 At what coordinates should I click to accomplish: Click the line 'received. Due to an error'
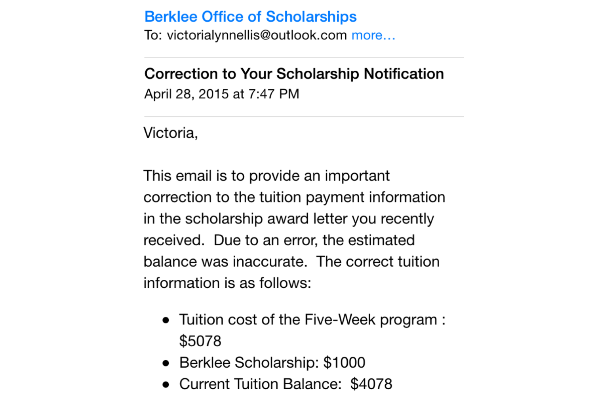(279, 240)
